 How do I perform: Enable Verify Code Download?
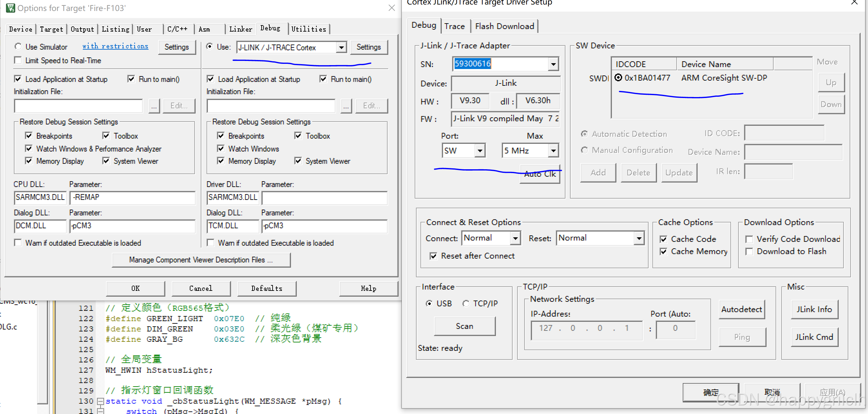(749, 239)
